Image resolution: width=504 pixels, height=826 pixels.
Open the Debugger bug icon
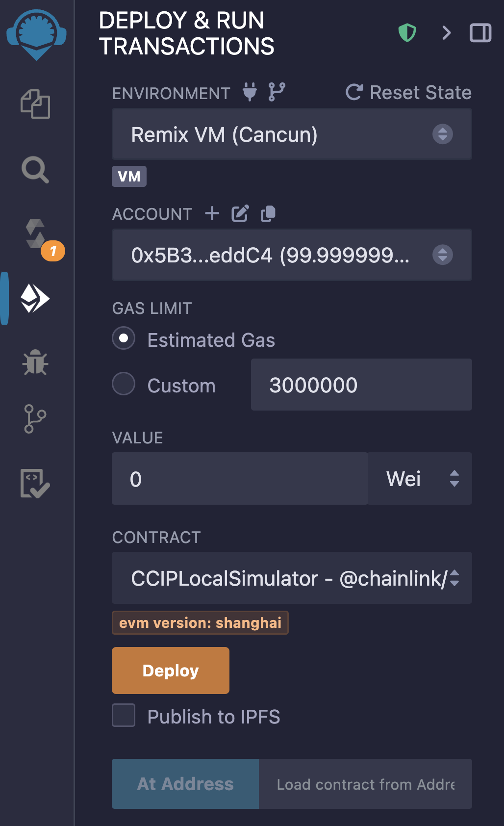point(35,362)
